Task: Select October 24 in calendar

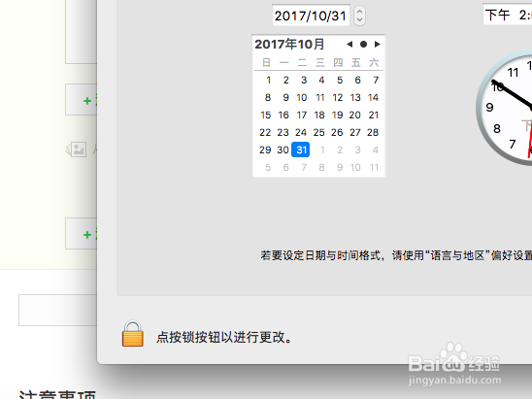Action: [x=301, y=132]
